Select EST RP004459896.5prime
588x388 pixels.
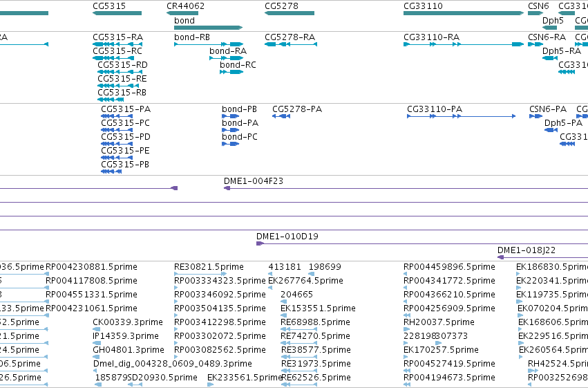click(449, 267)
